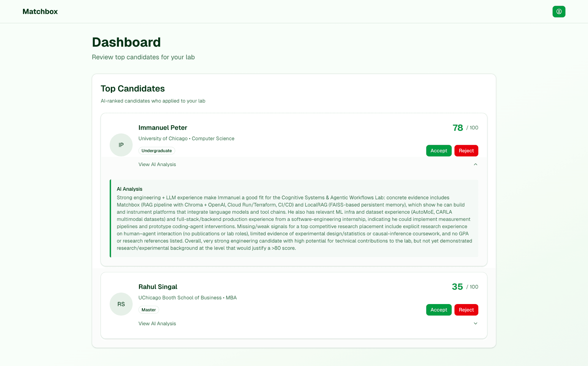Click the 35 score for Rahul
Image resolution: width=588 pixels, height=366 pixels.
457,287
